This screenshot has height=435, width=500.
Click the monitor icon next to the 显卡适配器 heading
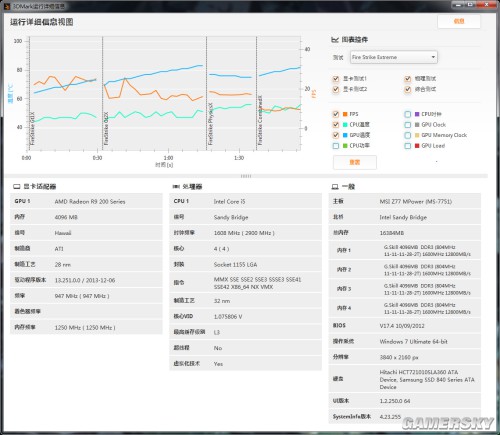[17, 186]
